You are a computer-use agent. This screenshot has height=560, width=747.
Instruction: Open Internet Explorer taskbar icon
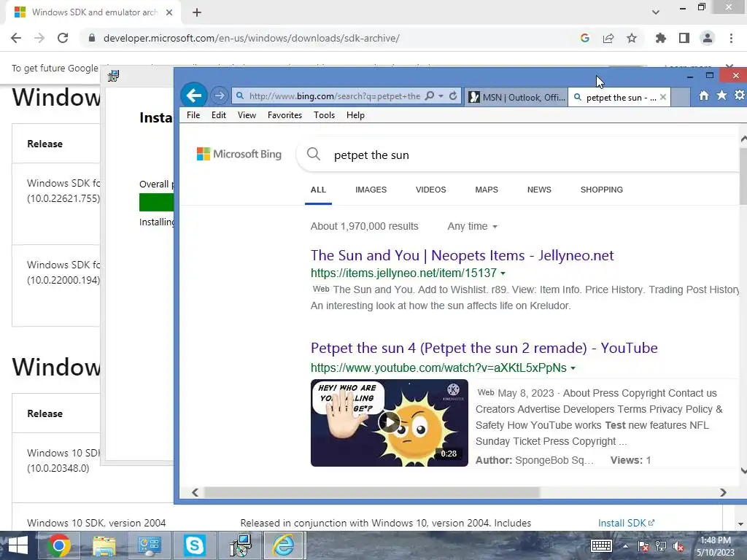click(285, 545)
